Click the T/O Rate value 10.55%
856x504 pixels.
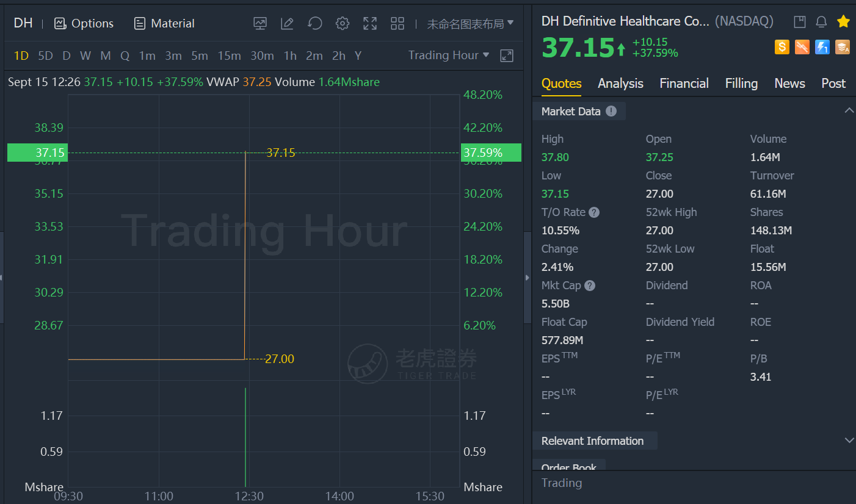pyautogui.click(x=560, y=231)
